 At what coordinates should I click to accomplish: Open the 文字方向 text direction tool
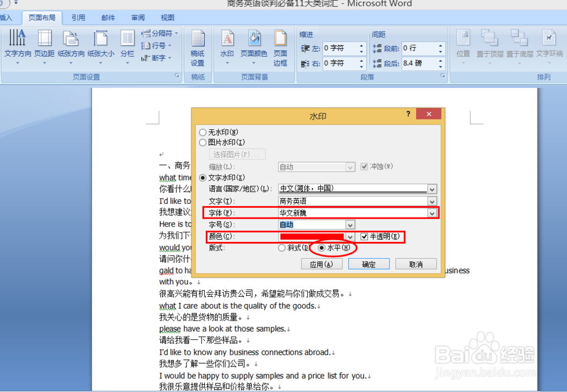click(18, 47)
